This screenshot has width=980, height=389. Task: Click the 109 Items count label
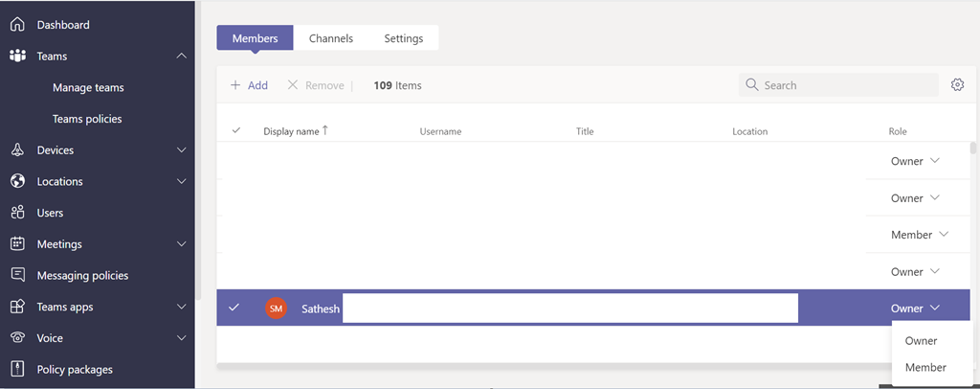point(397,85)
